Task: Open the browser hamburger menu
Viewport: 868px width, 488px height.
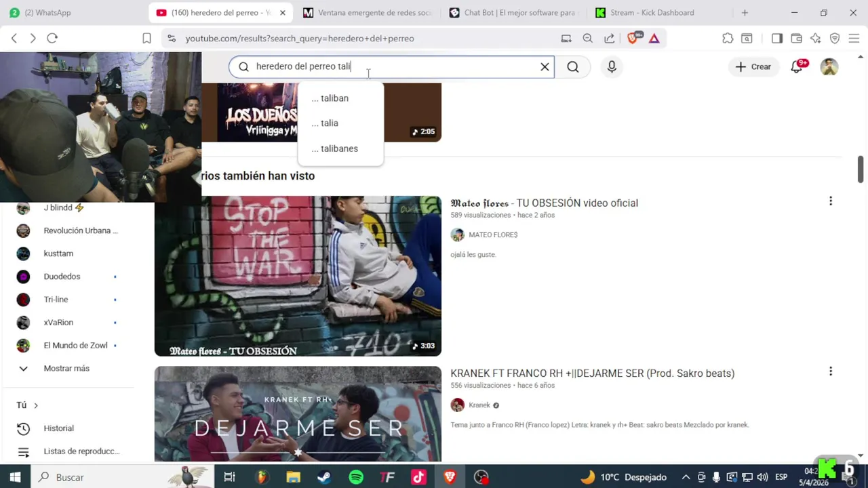Action: point(854,39)
